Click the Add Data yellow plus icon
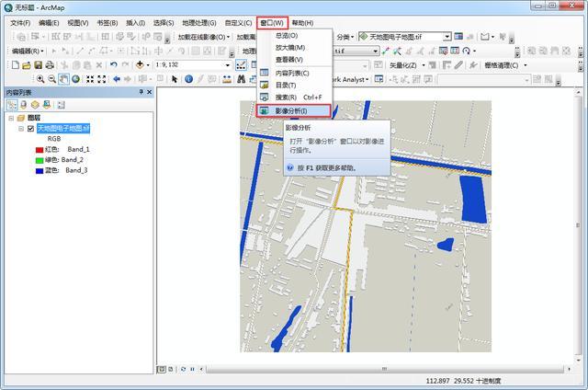This screenshot has height=390, width=588. tap(140, 65)
